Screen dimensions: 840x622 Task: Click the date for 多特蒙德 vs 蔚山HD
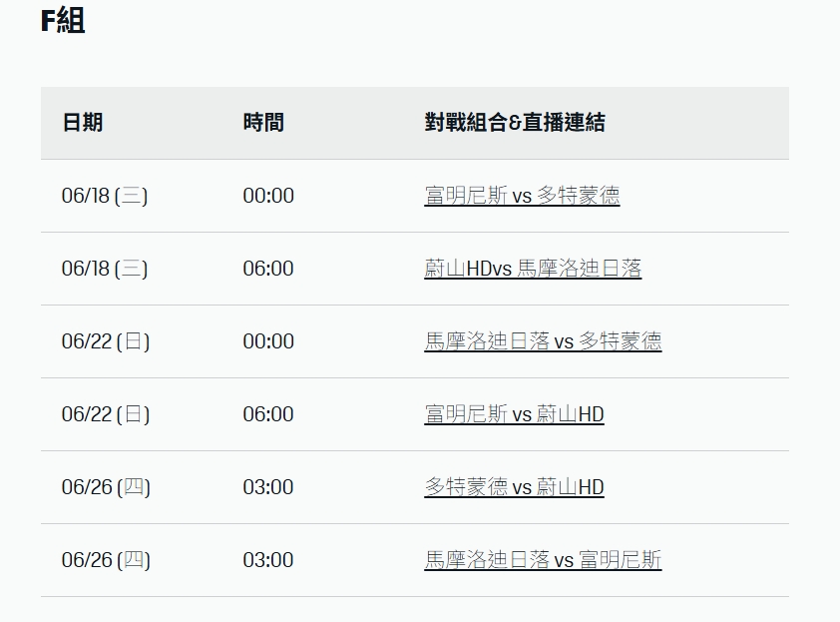click(106, 487)
